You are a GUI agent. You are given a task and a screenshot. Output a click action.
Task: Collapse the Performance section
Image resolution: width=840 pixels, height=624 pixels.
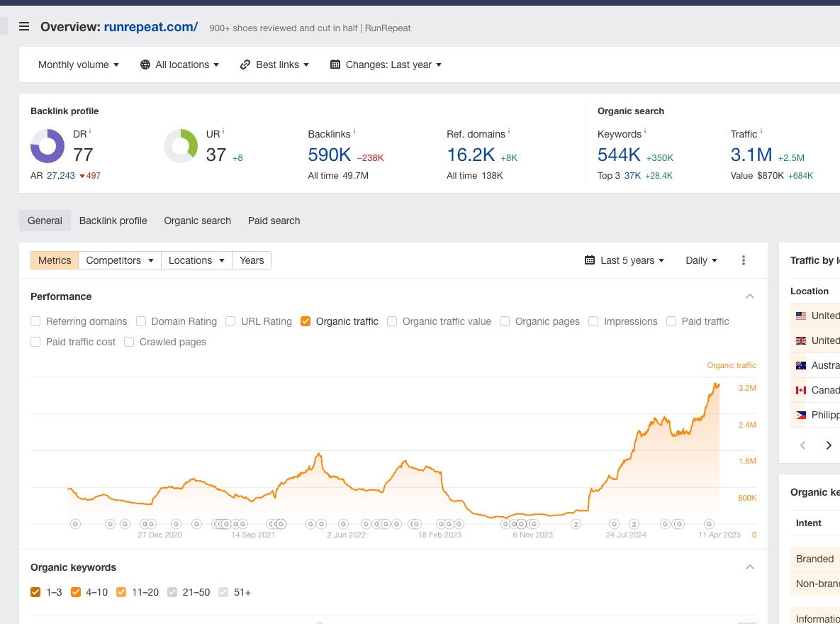749,296
